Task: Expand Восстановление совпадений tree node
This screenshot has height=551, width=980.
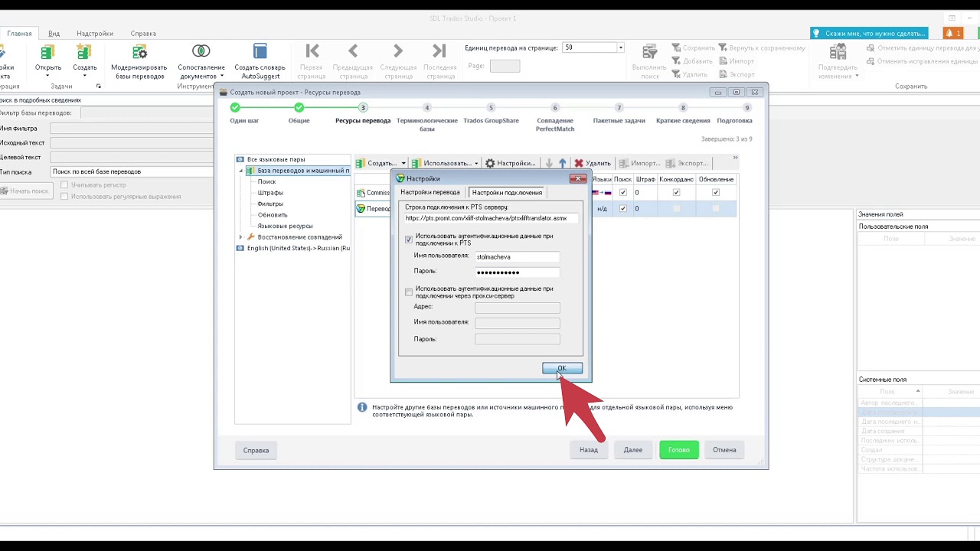Action: point(241,237)
